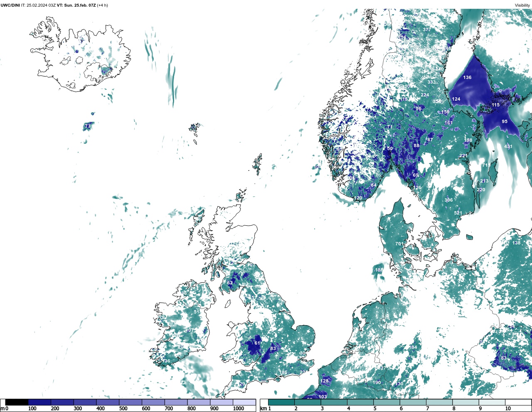Pick the 3–4 km teal legend segment
532x412 pixels.
click(334, 402)
